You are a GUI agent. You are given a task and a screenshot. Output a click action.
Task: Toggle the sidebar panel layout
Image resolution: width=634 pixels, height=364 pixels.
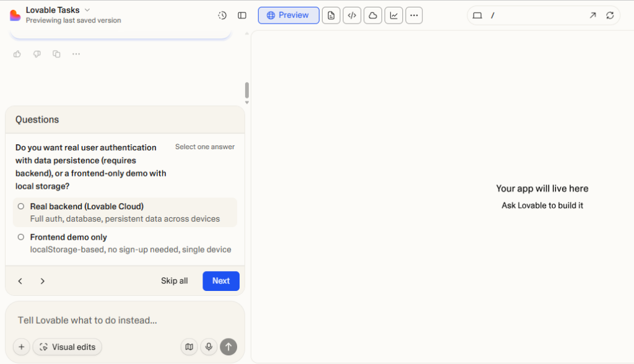click(x=241, y=15)
